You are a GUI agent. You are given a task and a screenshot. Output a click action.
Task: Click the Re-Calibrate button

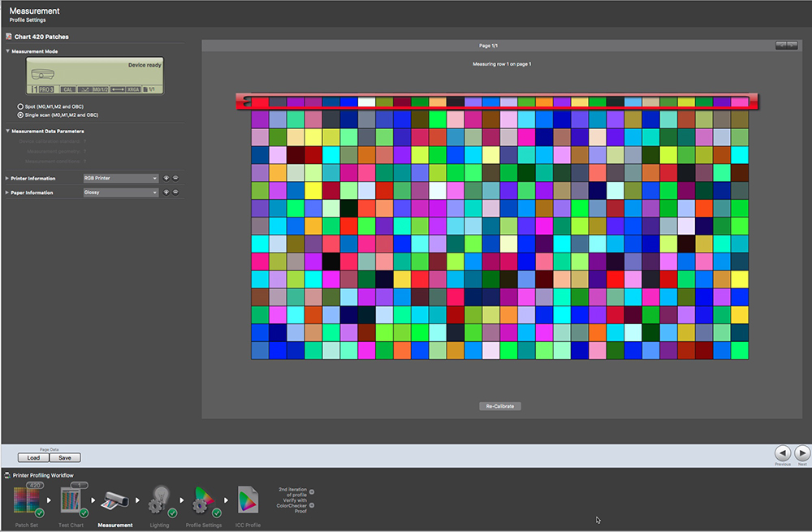tap(499, 406)
